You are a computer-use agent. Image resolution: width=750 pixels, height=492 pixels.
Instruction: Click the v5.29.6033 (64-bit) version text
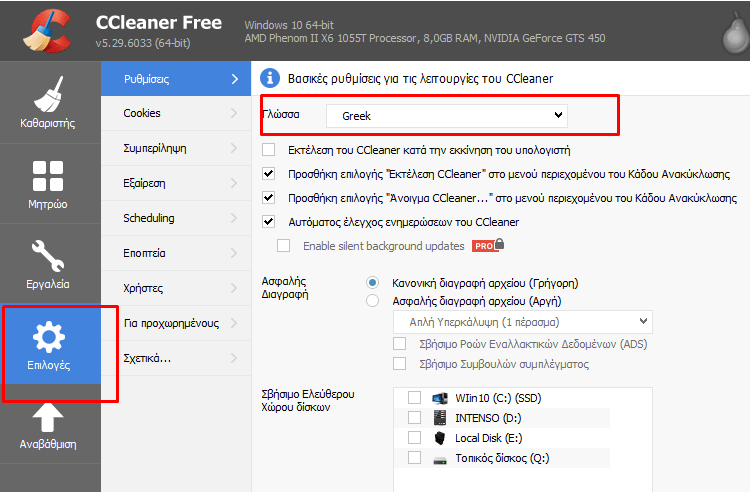point(143,43)
